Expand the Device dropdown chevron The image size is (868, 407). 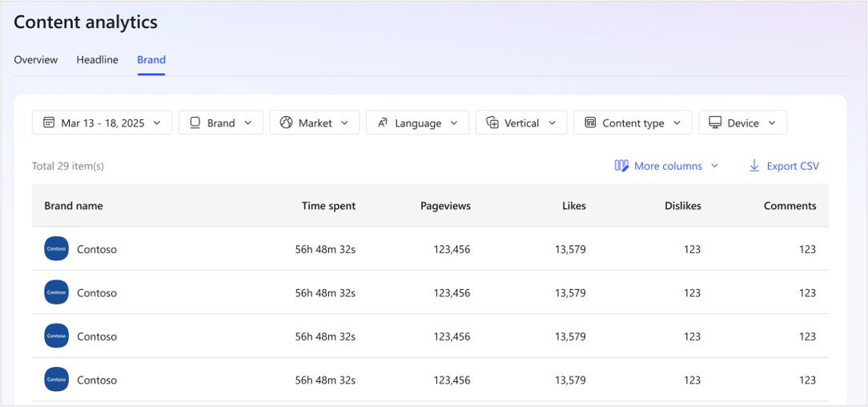click(772, 123)
